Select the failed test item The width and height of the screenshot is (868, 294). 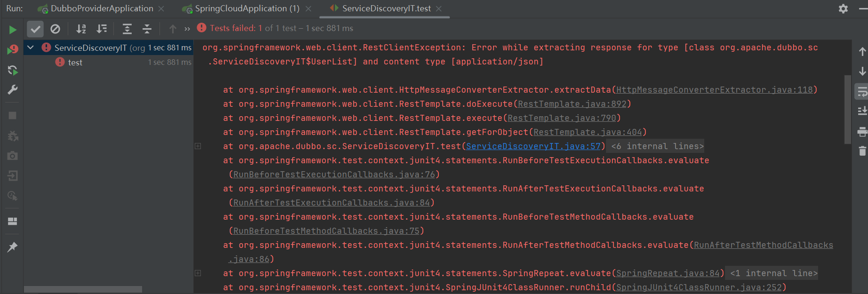click(x=75, y=63)
